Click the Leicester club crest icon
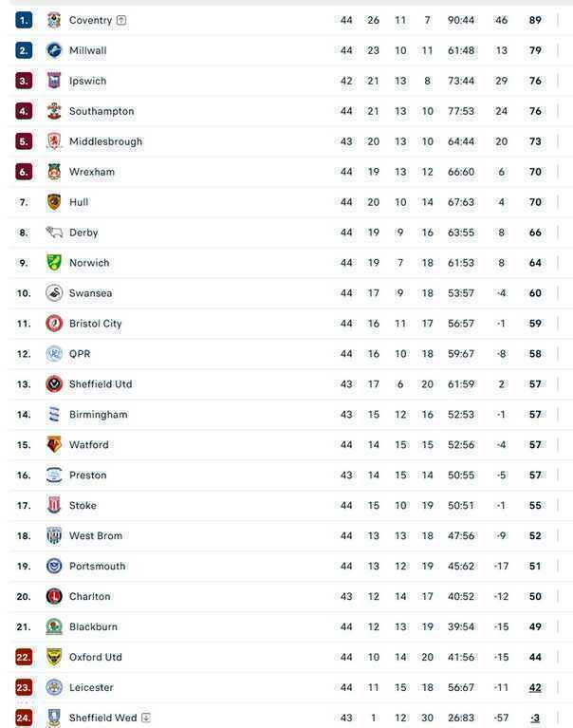This screenshot has width=573, height=728. pos(54,687)
